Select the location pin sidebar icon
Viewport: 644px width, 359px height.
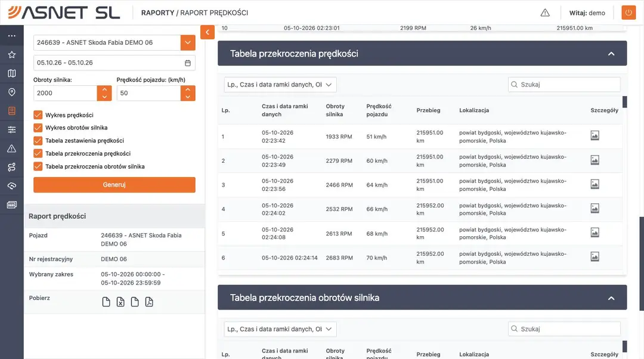[12, 92]
